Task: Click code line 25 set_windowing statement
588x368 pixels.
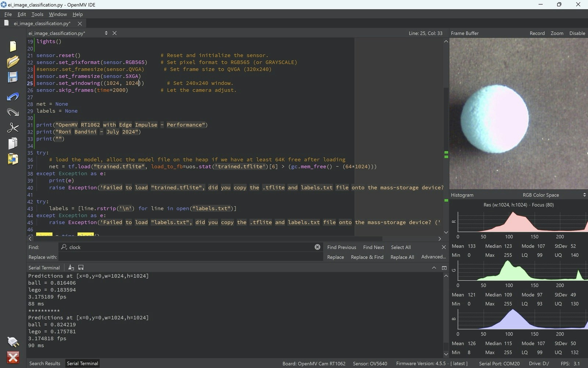Action: tap(90, 83)
